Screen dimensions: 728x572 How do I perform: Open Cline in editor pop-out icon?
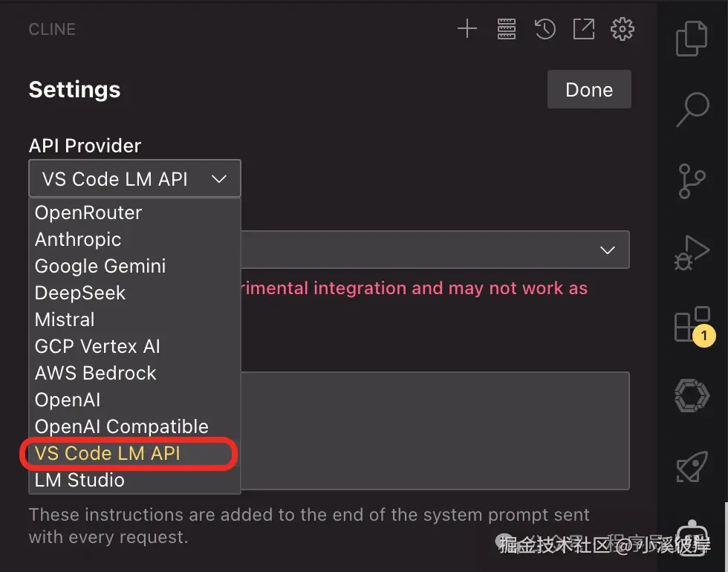[x=584, y=30]
